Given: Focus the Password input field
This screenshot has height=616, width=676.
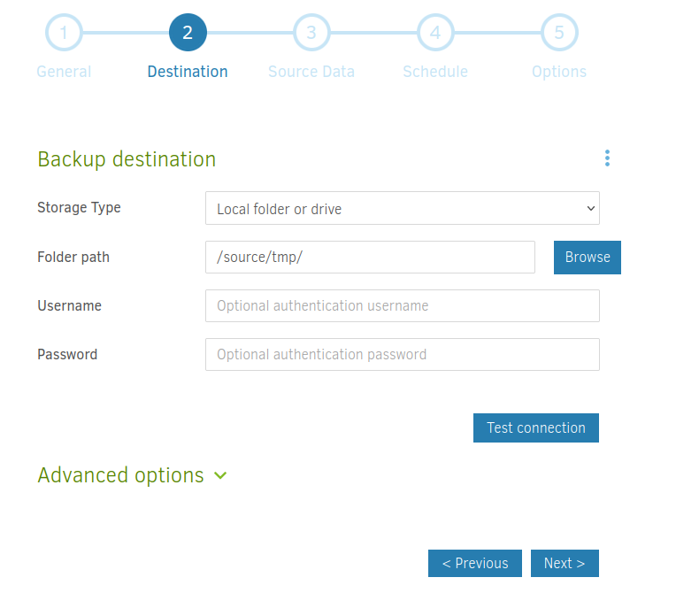Looking at the screenshot, I should tap(402, 355).
